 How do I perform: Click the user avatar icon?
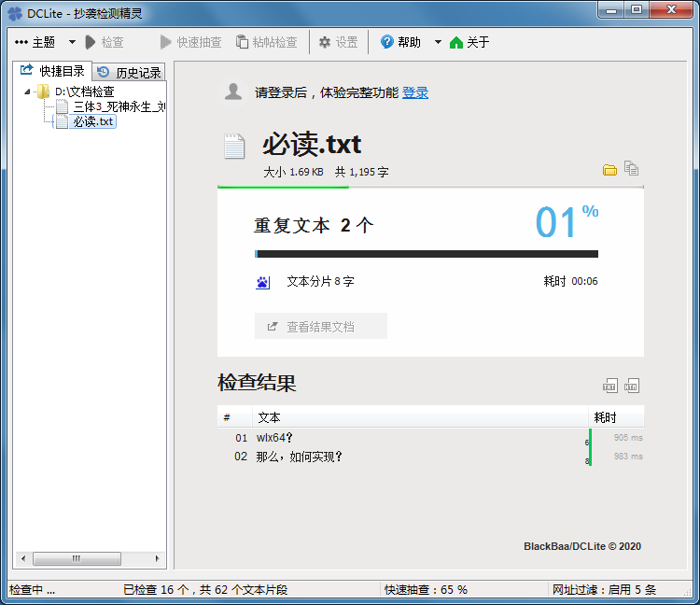click(x=233, y=92)
